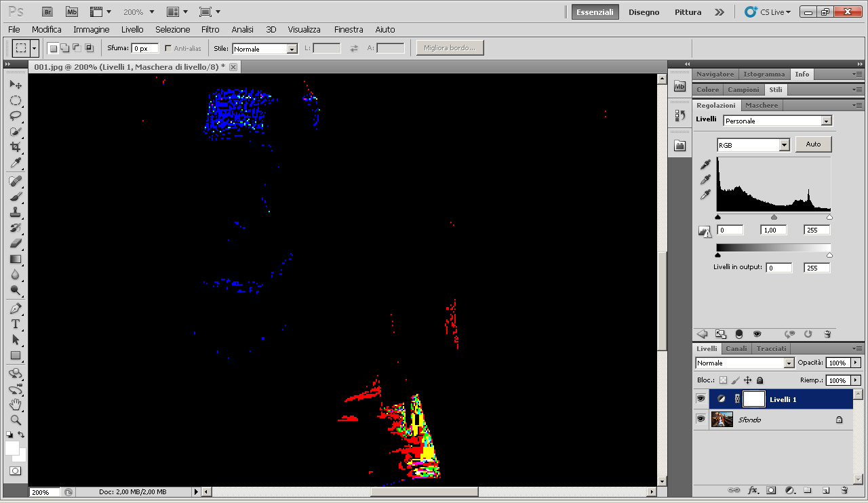This screenshot has width=868, height=503.
Task: Select the Dodge tool
Action: tap(15, 290)
